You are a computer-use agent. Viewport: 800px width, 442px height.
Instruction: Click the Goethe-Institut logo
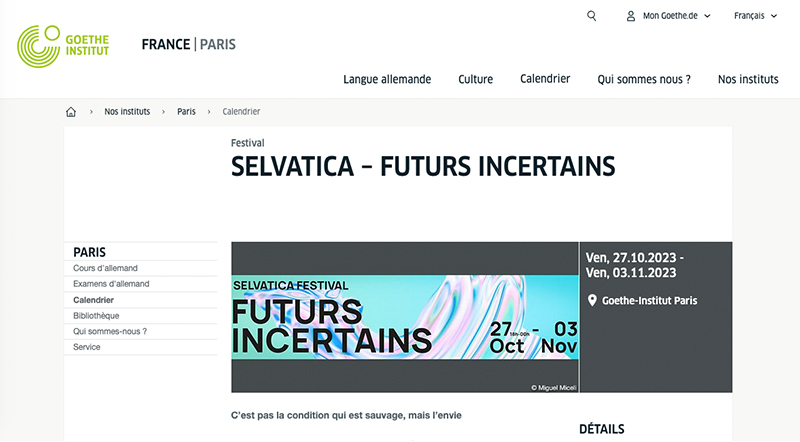[x=63, y=46]
